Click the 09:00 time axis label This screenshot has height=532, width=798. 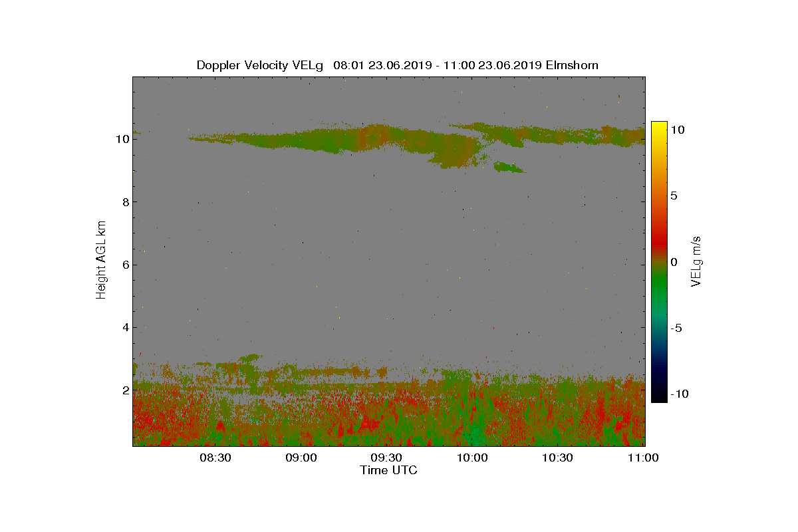(301, 458)
